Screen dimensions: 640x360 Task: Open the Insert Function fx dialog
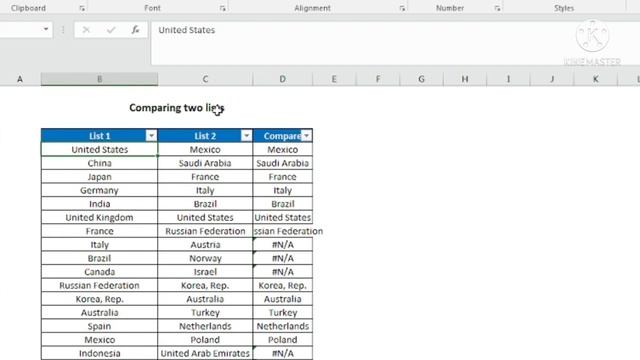(135, 30)
